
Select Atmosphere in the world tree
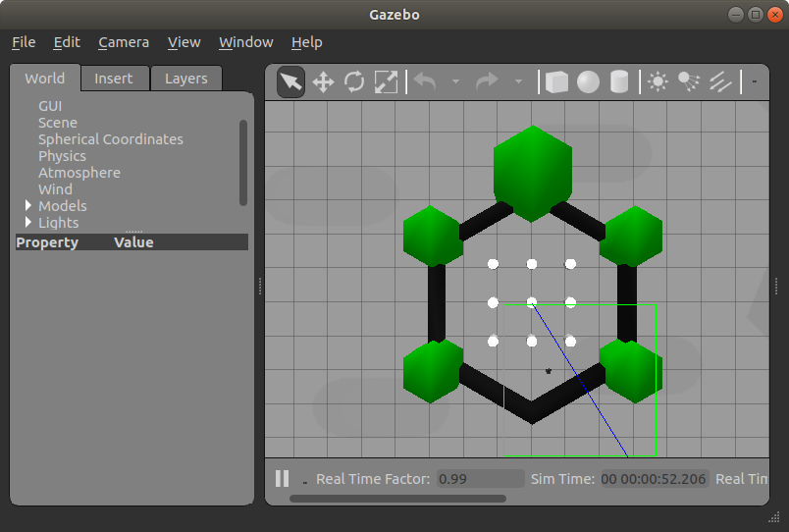click(79, 173)
